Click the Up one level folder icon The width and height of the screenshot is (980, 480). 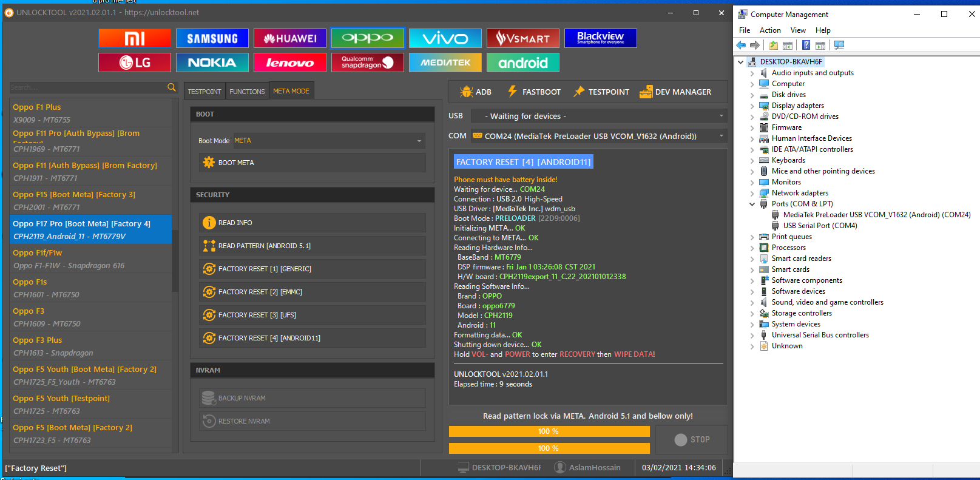click(774, 46)
